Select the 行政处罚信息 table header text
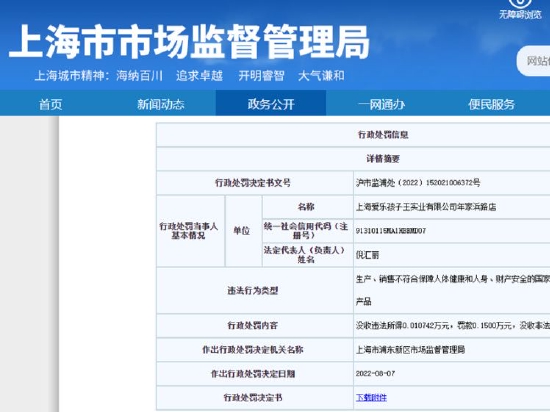The height and width of the screenshot is (412, 550). pyautogui.click(x=383, y=135)
